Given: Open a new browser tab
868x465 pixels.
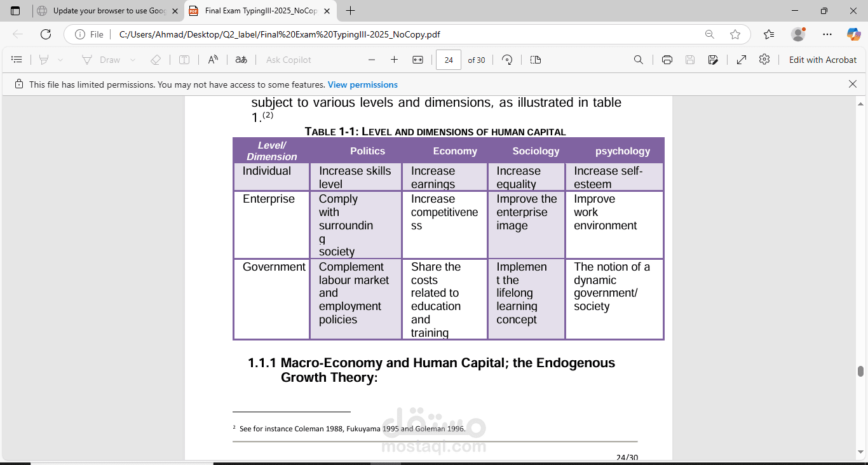Looking at the screenshot, I should (350, 11).
